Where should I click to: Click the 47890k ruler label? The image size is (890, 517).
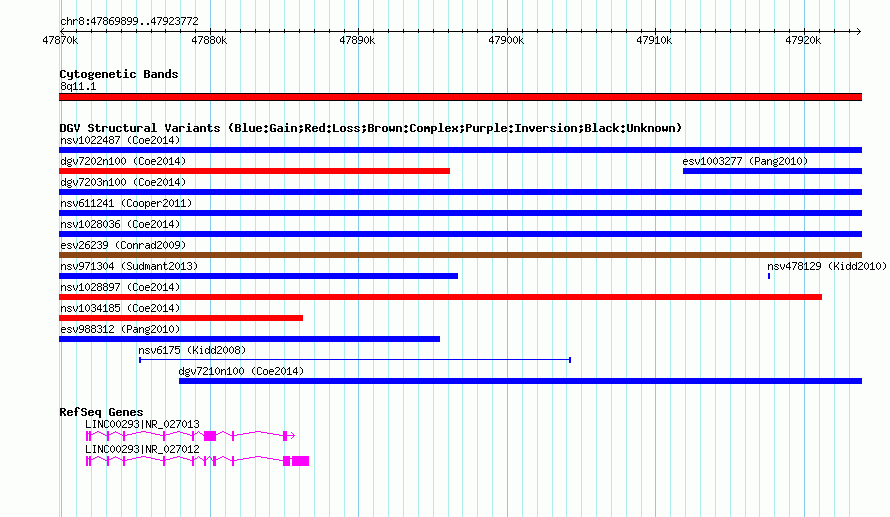coord(357,40)
